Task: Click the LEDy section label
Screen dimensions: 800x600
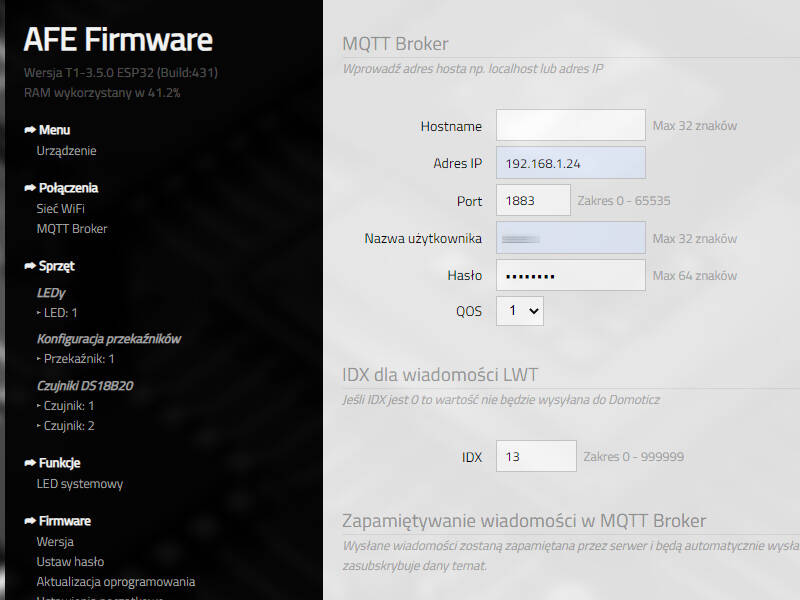Action: pyautogui.click(x=51, y=293)
